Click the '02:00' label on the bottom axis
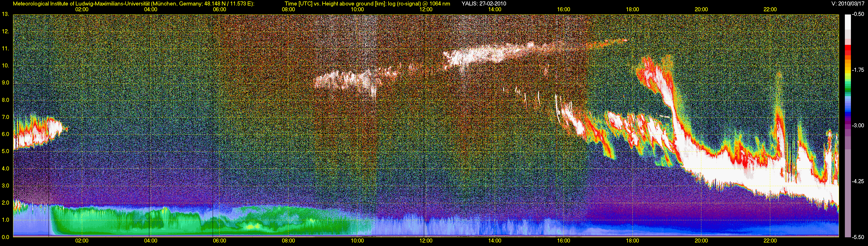Image resolution: width=868 pixels, height=246 pixels. 82,241
